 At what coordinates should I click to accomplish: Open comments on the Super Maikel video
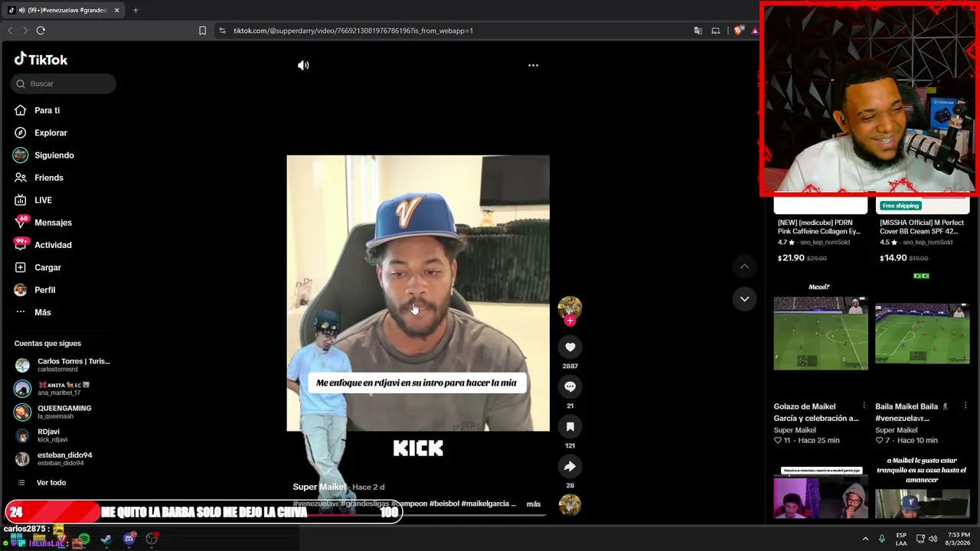click(570, 386)
